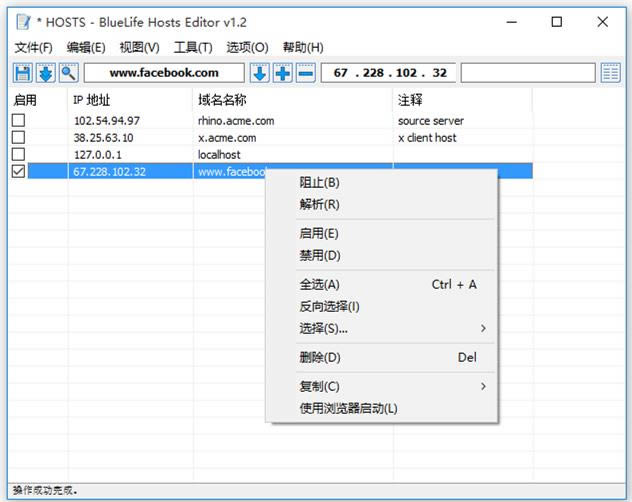This screenshot has width=632, height=502.
Task: Enable the rhino.acme.com checkbox
Action: coord(19,120)
